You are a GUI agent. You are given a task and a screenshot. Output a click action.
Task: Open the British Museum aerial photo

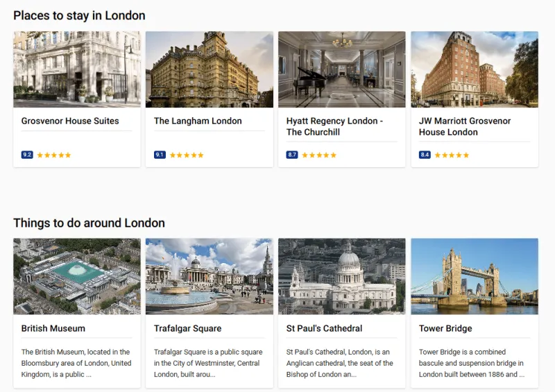[77, 276]
